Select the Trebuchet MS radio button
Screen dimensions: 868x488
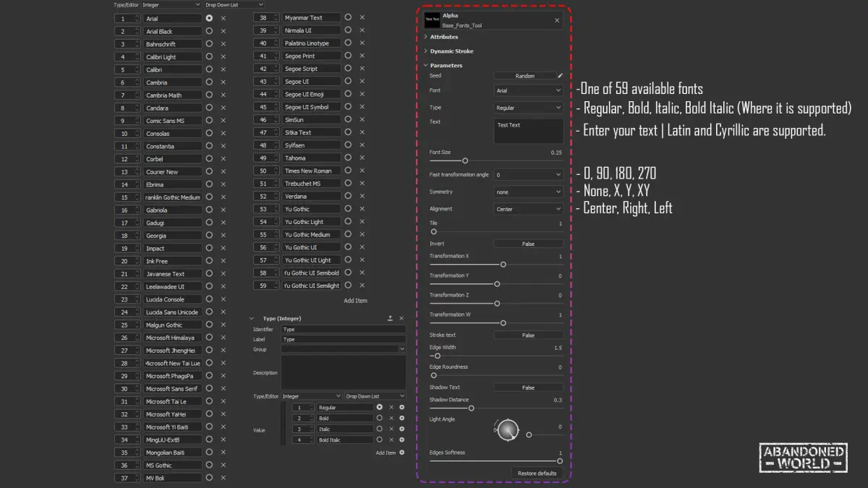[348, 183]
